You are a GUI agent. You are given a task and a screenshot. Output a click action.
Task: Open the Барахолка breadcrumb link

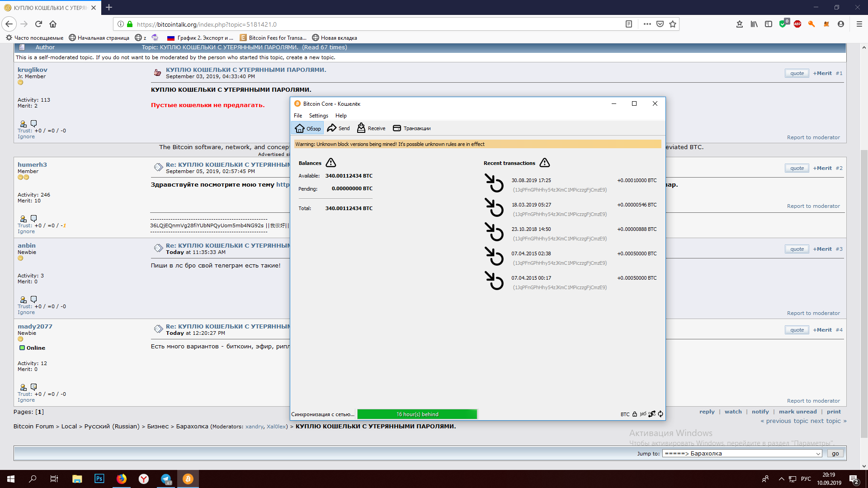coord(192,426)
